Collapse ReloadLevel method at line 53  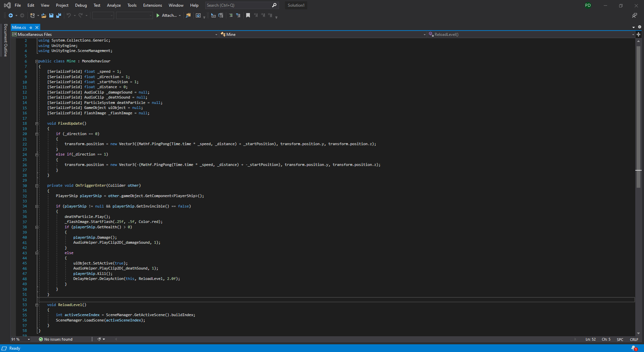tap(37, 305)
